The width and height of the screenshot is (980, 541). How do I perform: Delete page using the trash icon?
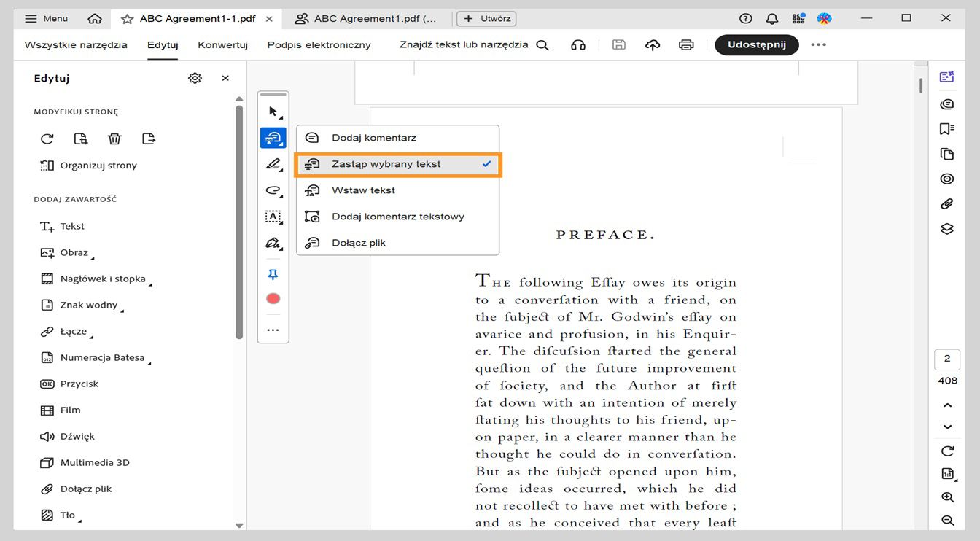tap(114, 139)
